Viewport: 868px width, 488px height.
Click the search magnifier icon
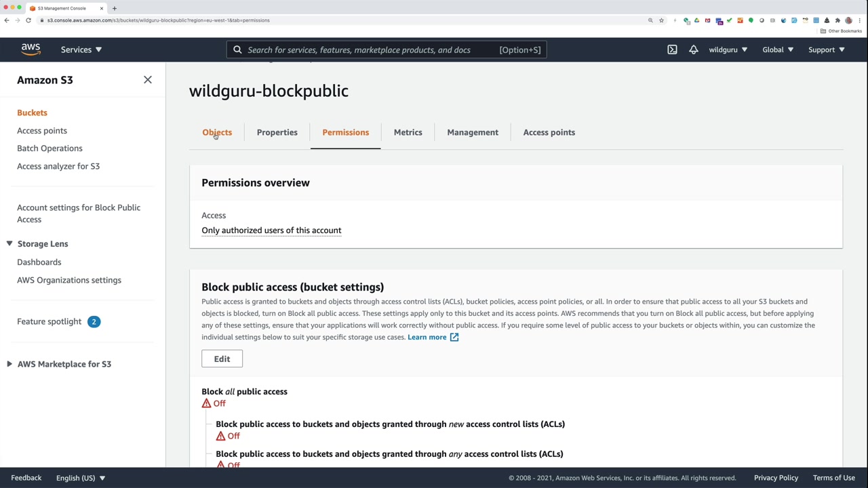(x=237, y=49)
